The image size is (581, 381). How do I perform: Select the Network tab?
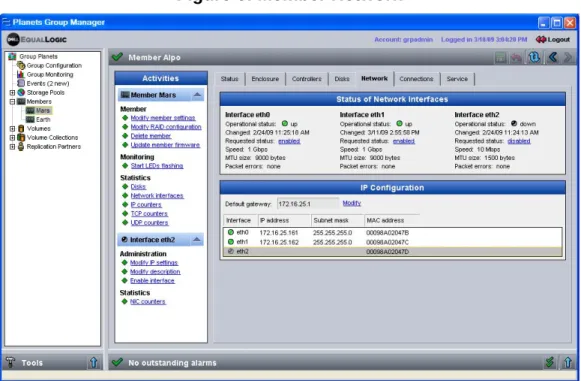coord(374,79)
